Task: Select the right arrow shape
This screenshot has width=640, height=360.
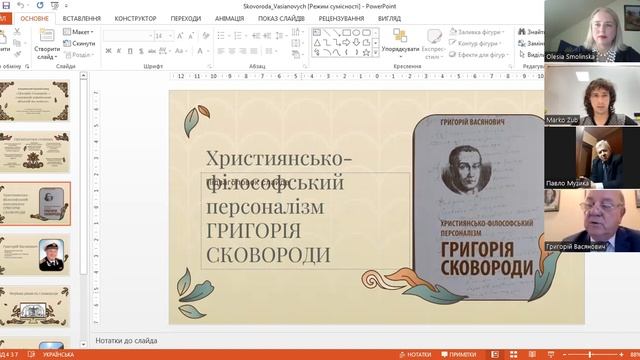Action: point(346,42)
